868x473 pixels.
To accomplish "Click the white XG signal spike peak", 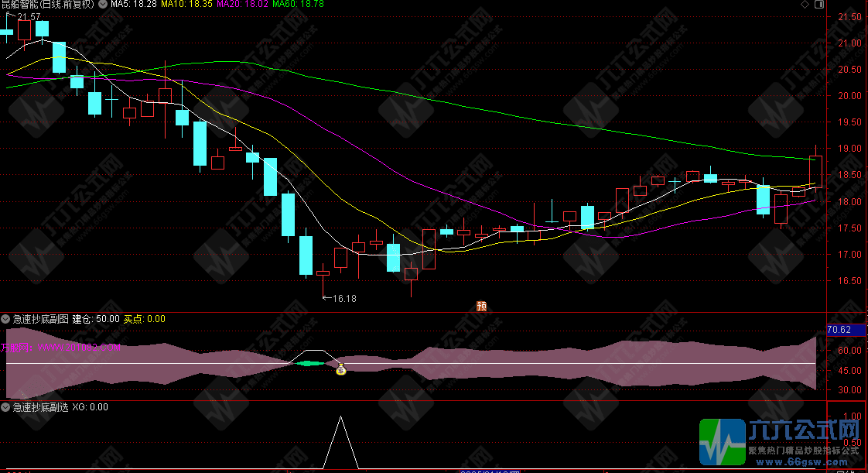I will click(x=340, y=418).
